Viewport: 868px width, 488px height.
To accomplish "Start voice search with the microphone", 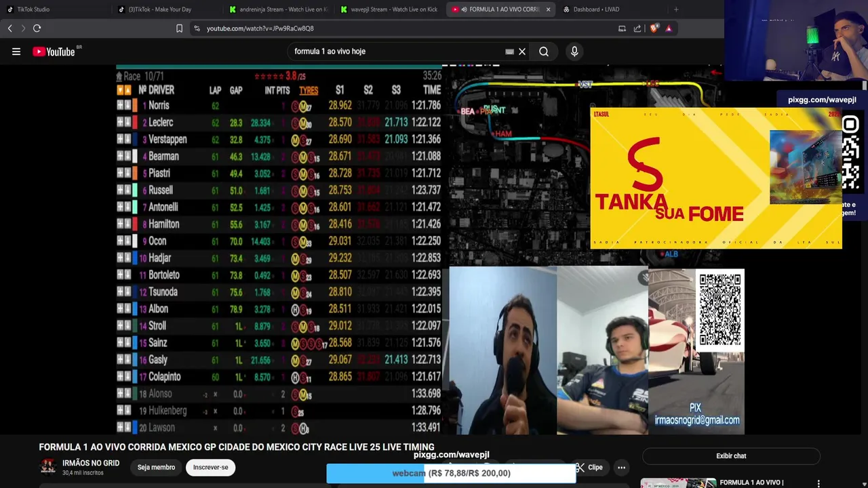I will 574,52.
